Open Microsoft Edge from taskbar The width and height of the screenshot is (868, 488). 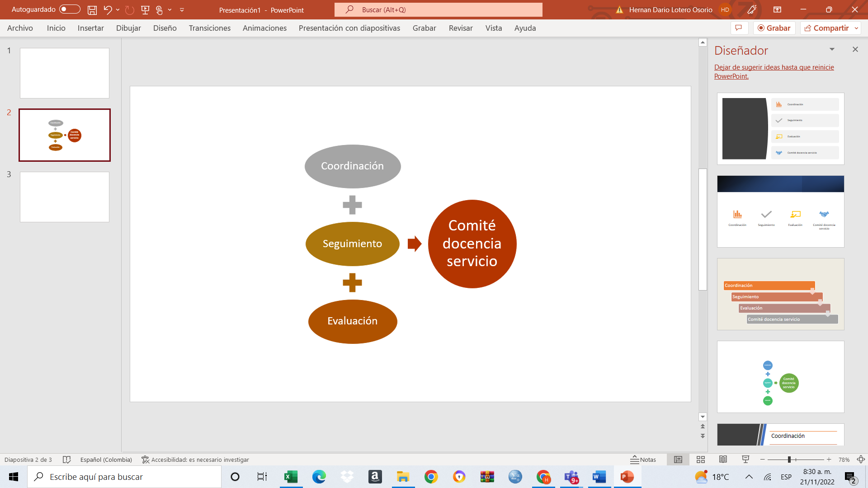pyautogui.click(x=319, y=477)
